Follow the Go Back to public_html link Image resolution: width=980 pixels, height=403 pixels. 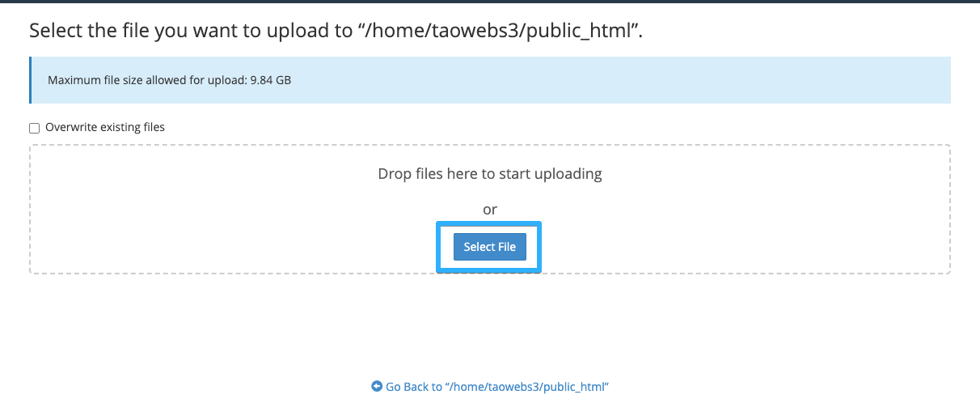coord(496,387)
